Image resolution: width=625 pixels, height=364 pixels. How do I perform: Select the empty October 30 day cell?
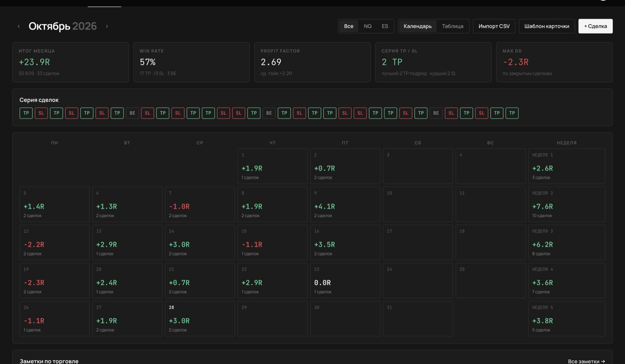(x=345, y=319)
